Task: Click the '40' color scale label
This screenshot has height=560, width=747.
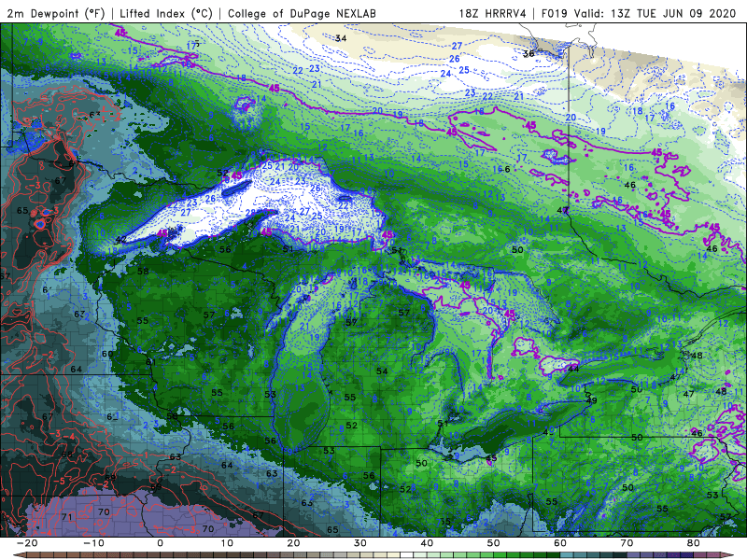Action: pos(427,543)
